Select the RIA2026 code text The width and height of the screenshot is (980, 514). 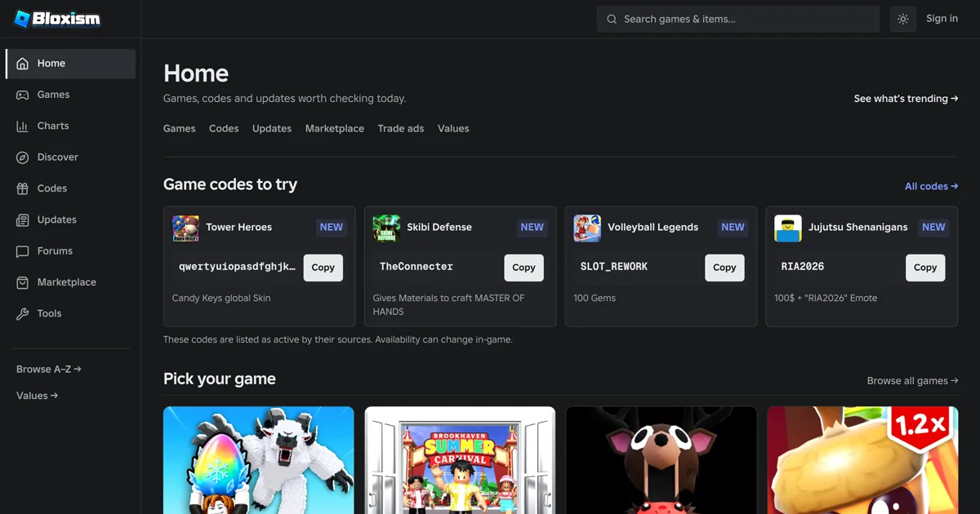[x=803, y=268]
